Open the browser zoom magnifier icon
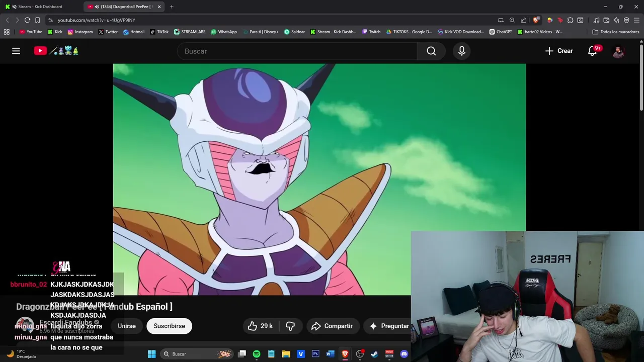Screen dimensions: 644x362 [x=512, y=20]
